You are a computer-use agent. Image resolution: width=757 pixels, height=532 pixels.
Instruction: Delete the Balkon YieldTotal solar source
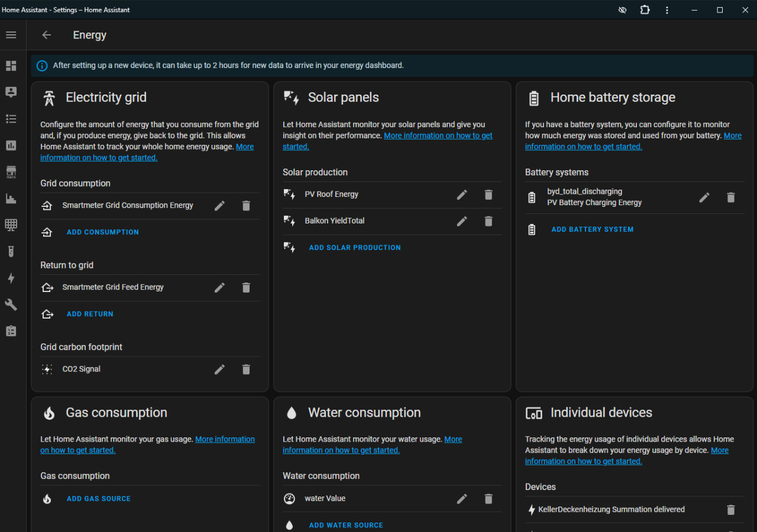(489, 221)
